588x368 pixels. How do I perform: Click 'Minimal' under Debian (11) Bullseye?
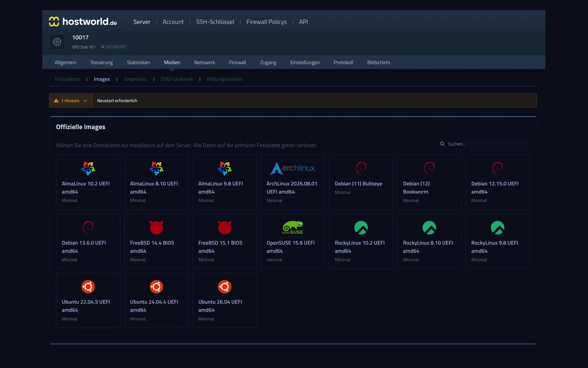coord(342,192)
